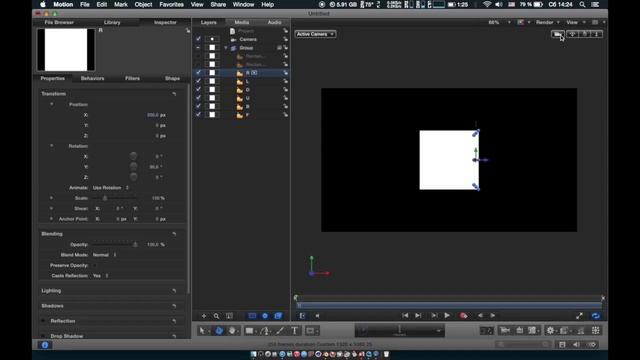Open Spotlight search in the menu bar
The height and width of the screenshot is (360, 640).
(x=582, y=4)
